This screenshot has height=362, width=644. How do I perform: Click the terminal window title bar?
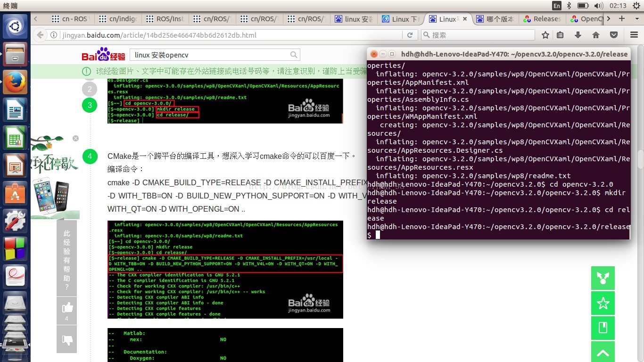(498, 54)
